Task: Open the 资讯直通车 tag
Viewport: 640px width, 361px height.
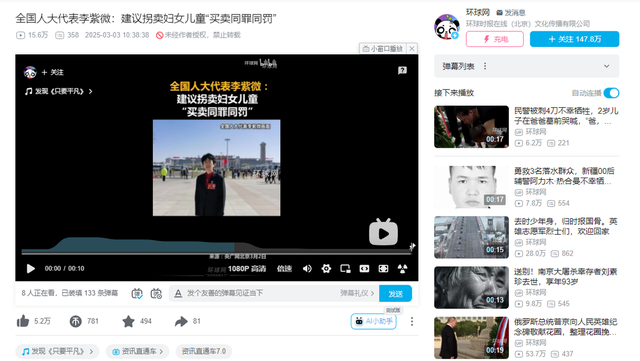Action: coord(137,352)
